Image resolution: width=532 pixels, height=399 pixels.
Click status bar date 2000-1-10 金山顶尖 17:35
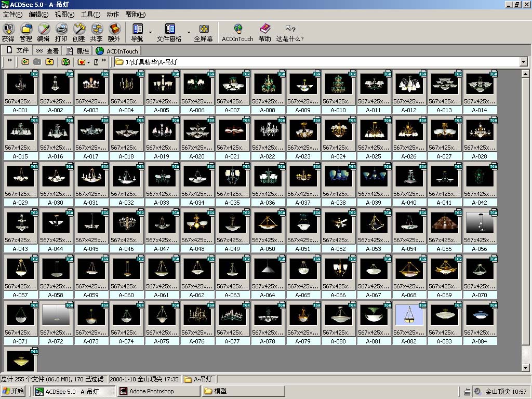pos(144,379)
